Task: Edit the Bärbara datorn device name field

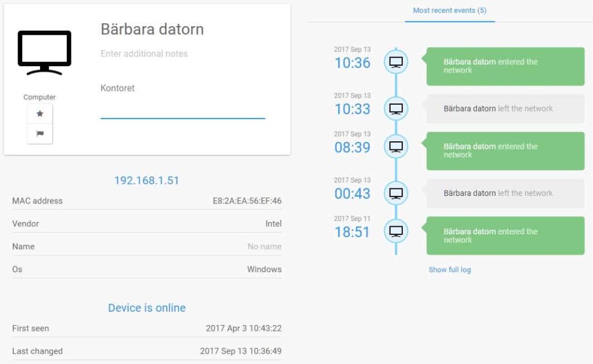Action: 152,29
